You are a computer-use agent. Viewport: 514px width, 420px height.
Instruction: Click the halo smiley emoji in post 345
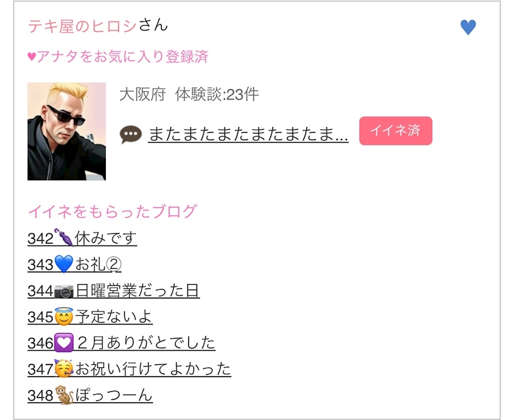64,317
